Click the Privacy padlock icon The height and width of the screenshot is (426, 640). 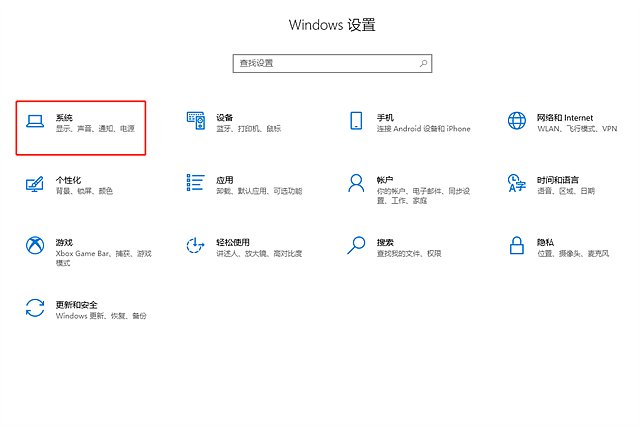[517, 245]
